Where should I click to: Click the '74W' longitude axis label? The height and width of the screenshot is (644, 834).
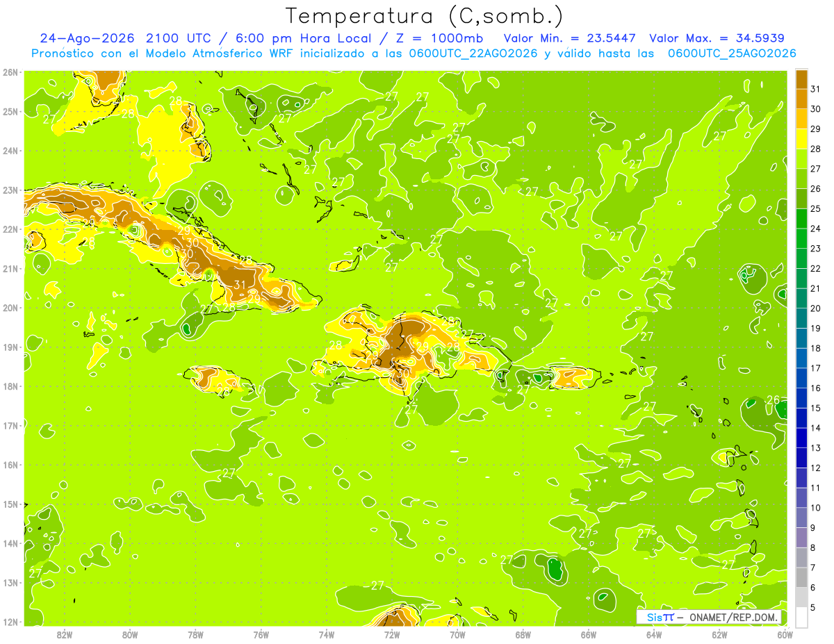click(327, 634)
